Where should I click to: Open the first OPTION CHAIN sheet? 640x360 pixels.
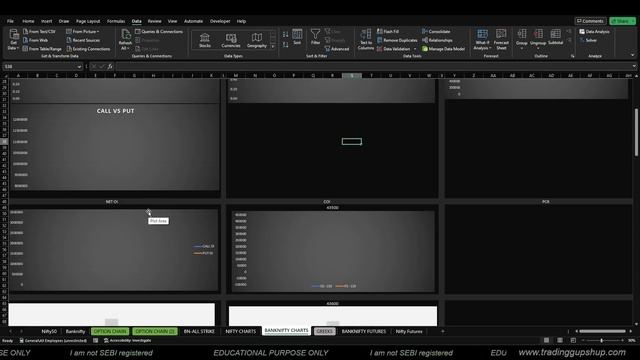coord(110,331)
